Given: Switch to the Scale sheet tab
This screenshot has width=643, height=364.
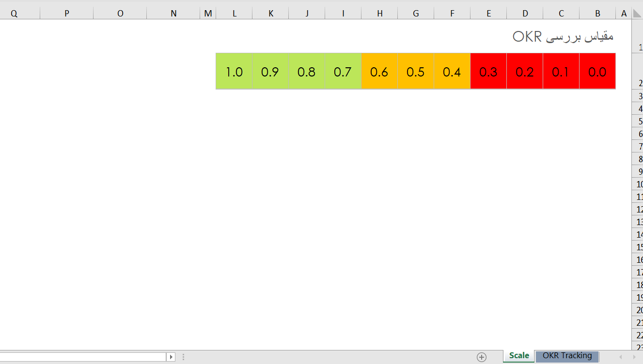Looking at the screenshot, I should pos(519,356).
